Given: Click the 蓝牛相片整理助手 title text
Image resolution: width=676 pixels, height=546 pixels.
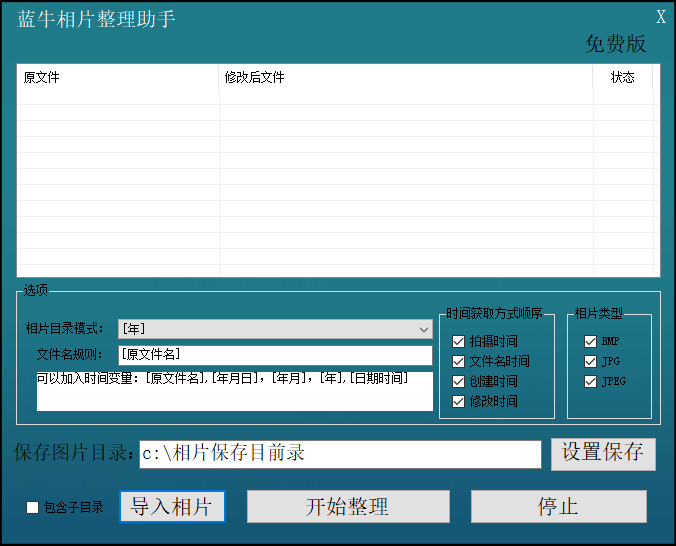Looking at the screenshot, I should [x=96, y=19].
